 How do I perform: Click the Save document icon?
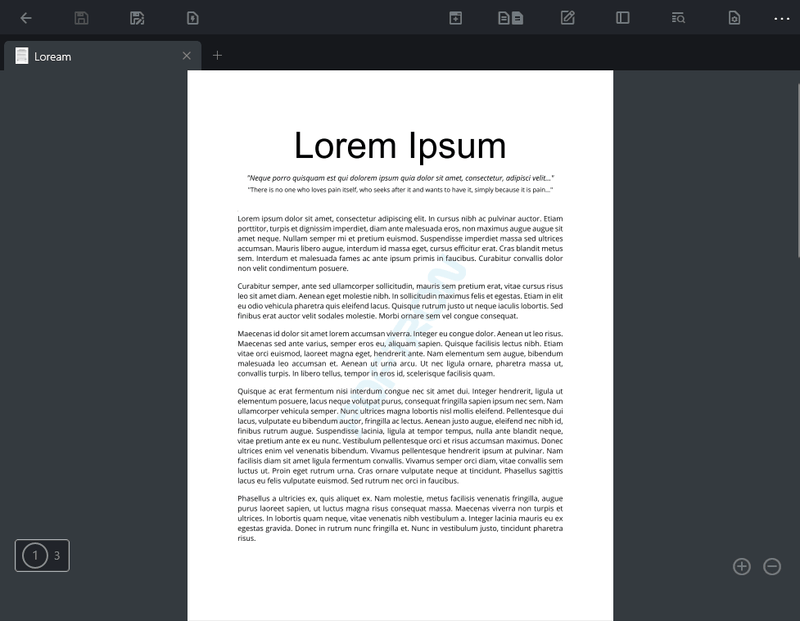82,18
